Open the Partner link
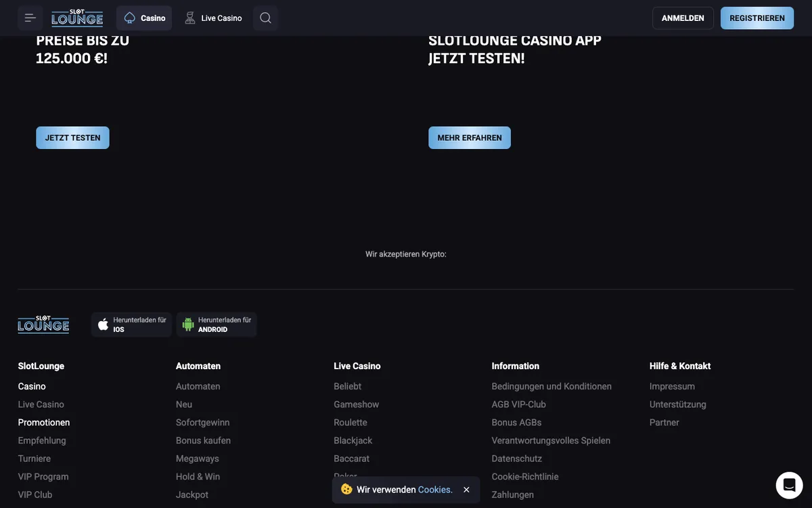812x508 pixels. click(664, 423)
